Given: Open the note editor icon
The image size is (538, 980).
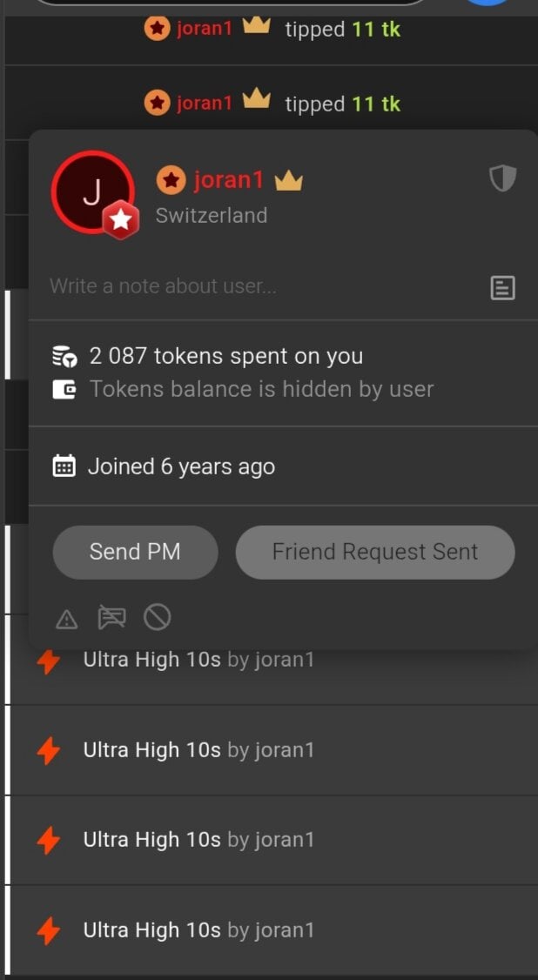Looking at the screenshot, I should coord(502,287).
